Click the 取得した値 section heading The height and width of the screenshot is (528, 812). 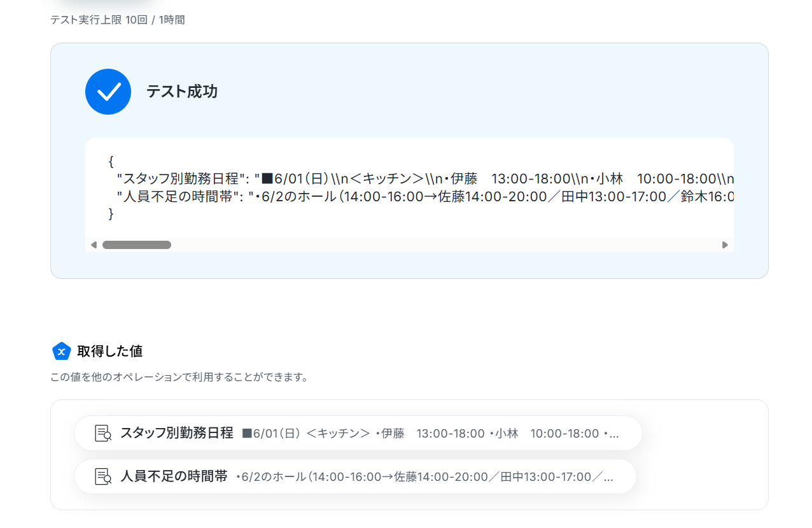point(109,351)
